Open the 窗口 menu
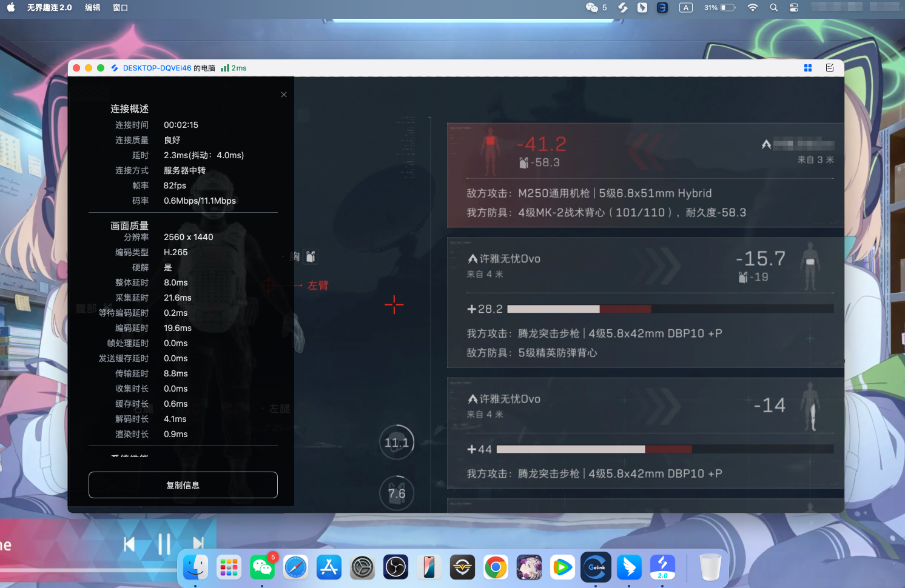Screen dimensions: 905x588 (121, 8)
